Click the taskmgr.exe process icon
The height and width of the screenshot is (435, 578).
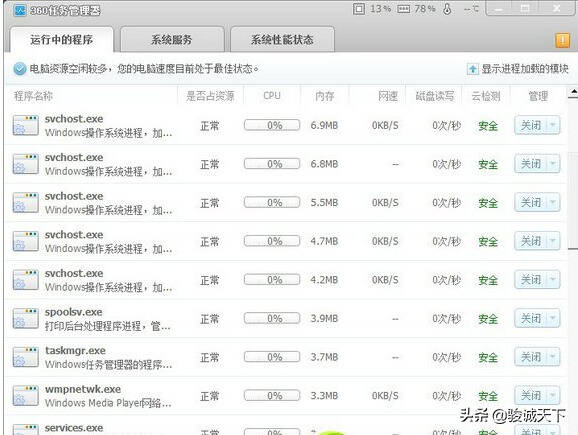(x=25, y=357)
